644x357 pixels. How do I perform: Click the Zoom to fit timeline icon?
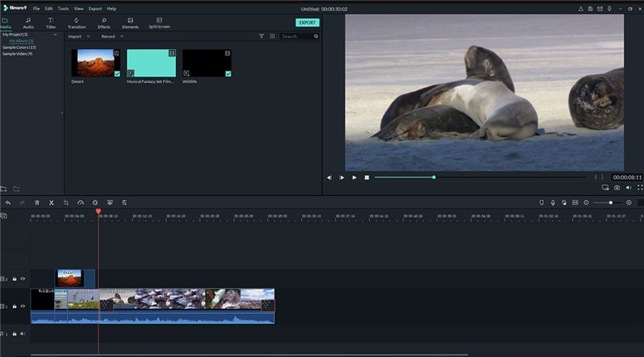tap(575, 203)
